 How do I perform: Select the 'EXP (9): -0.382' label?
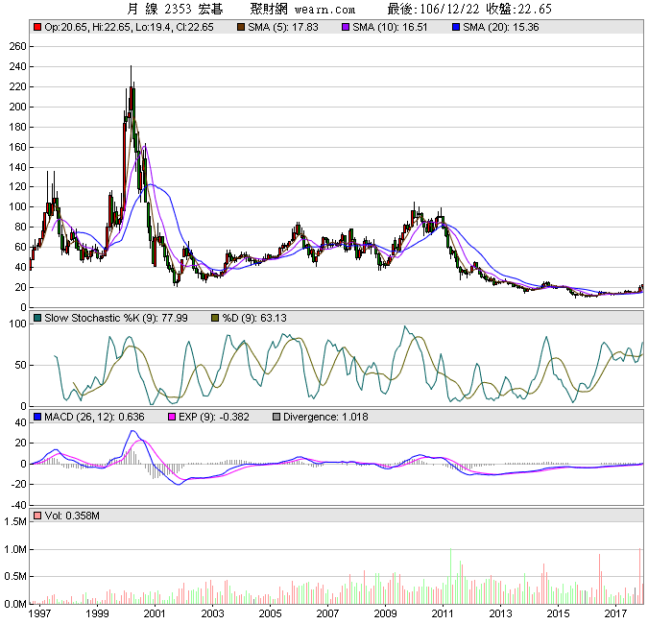point(214,417)
